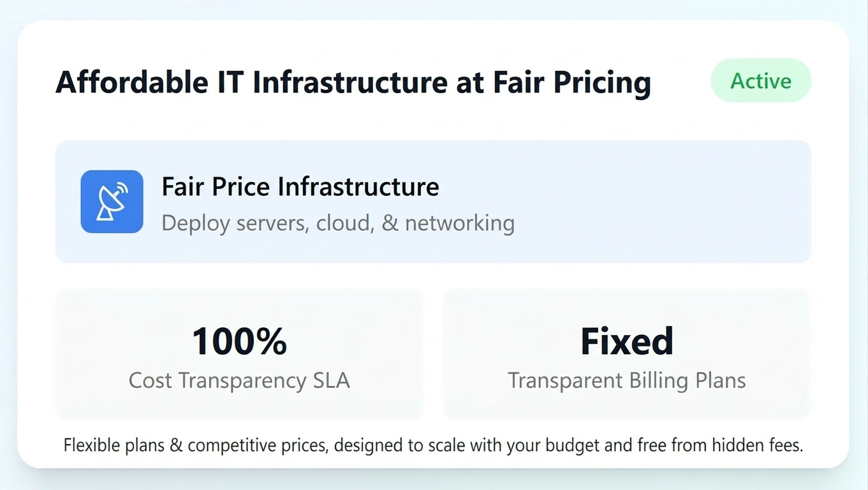This screenshot has width=868, height=490.
Task: Expand the 100% Cost Transparency SLA tile
Action: coord(239,353)
